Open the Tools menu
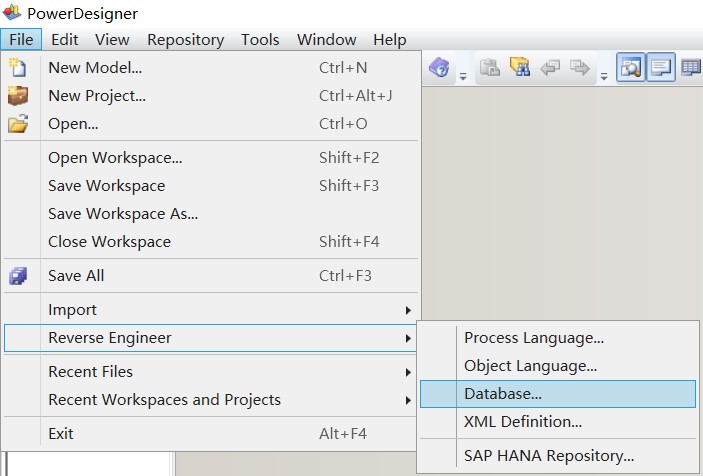Screen dimensions: 703x476 [260, 40]
